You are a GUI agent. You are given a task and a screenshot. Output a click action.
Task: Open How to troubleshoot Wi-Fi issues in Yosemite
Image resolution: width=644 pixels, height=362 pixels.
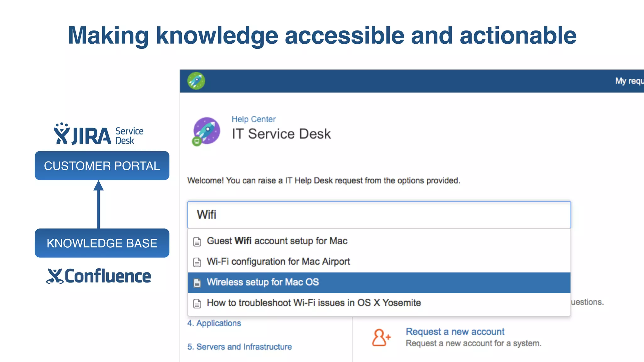379,303
